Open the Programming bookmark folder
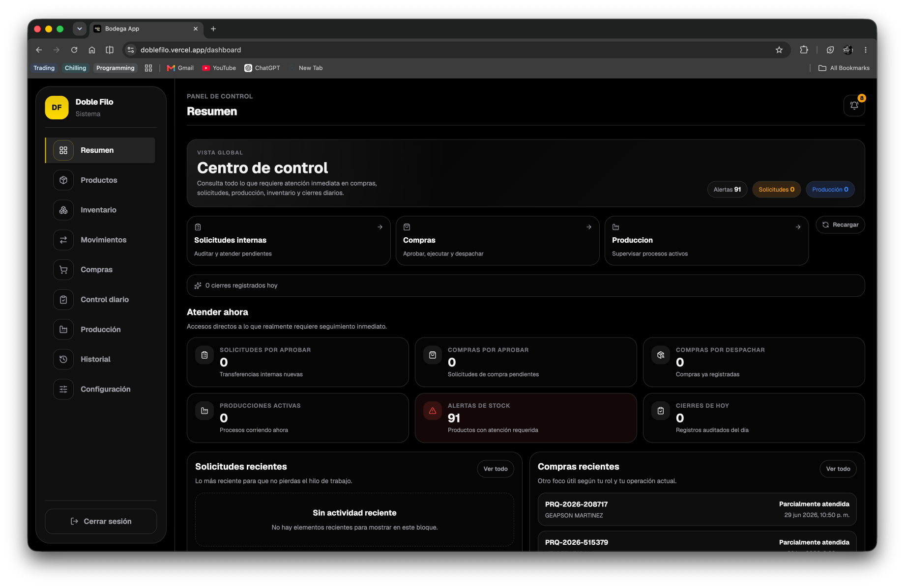Image resolution: width=905 pixels, height=588 pixels. (x=115, y=68)
